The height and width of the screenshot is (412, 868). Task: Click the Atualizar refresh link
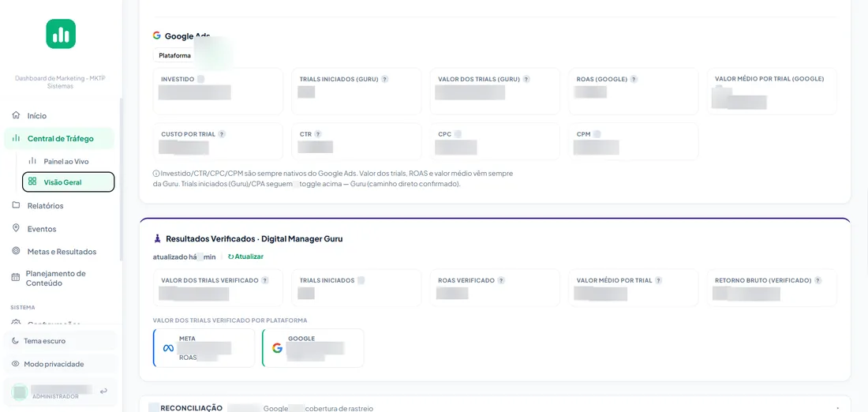click(245, 257)
